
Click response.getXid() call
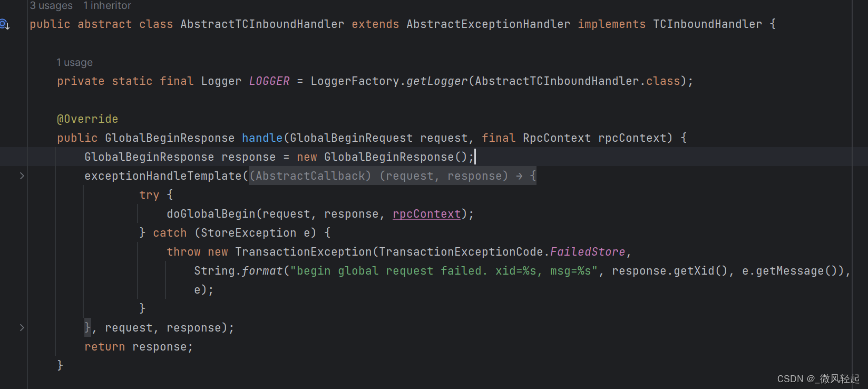point(670,271)
